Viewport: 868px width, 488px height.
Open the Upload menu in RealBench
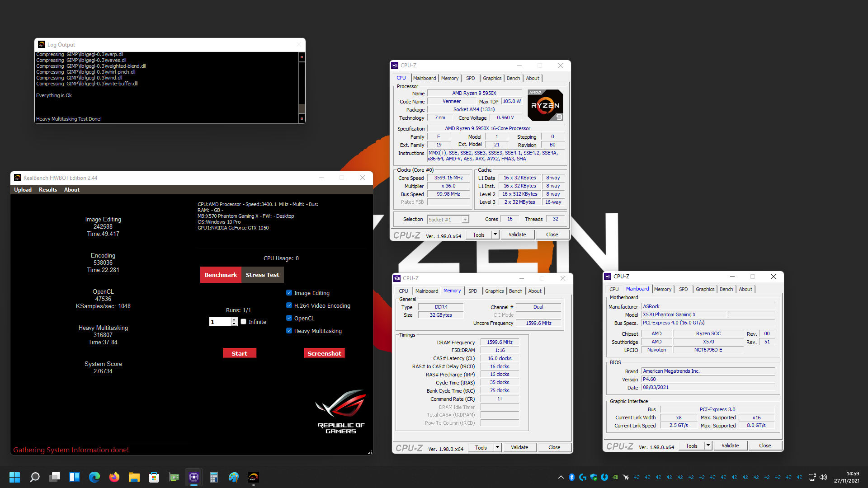(x=23, y=190)
